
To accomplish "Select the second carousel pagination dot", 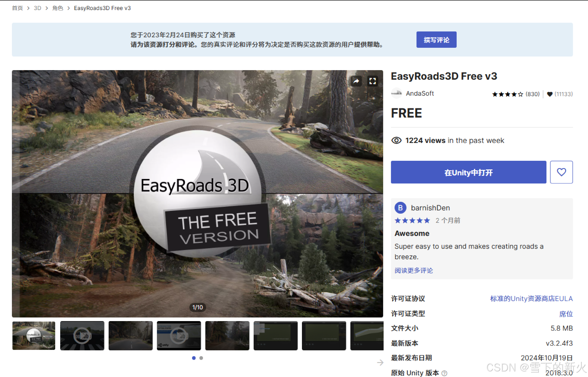I will point(201,358).
